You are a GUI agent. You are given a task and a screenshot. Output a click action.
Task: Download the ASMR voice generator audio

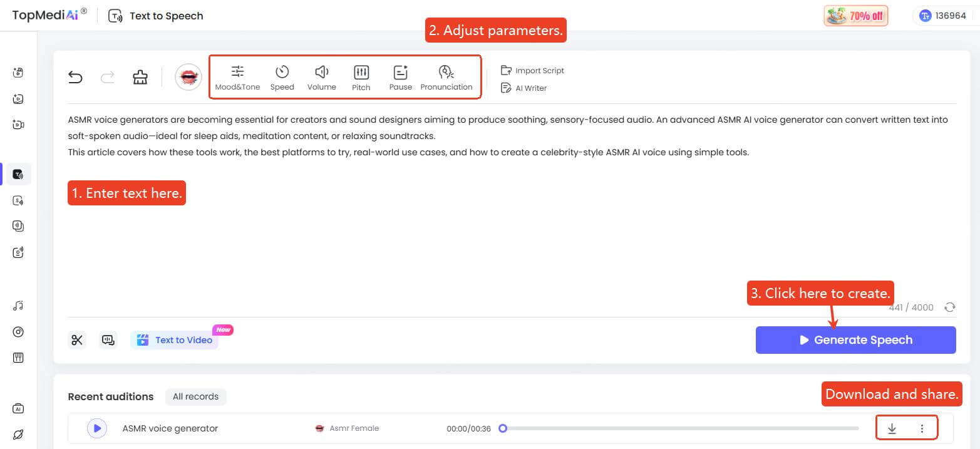(x=892, y=428)
